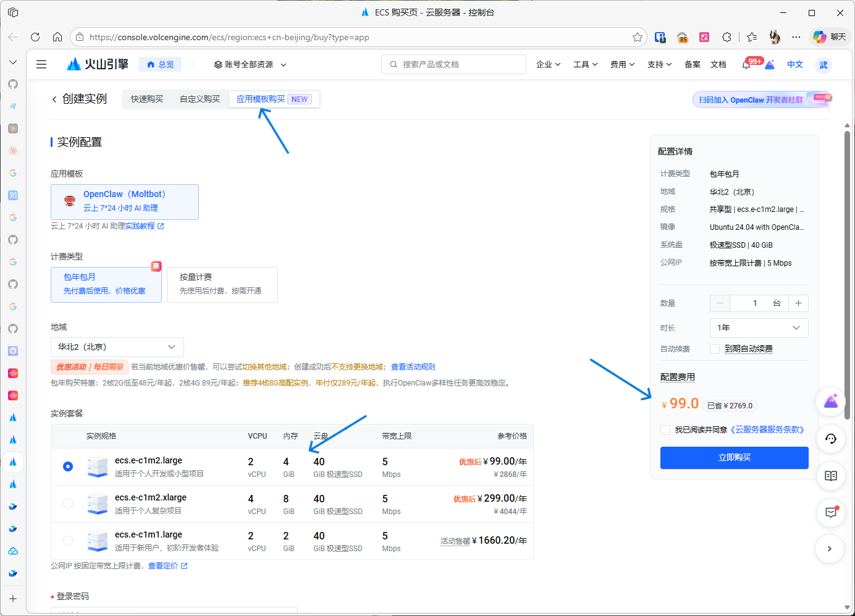The image size is (855, 616).
Task: Increase instance quantity with the plus stepper
Action: (798, 303)
